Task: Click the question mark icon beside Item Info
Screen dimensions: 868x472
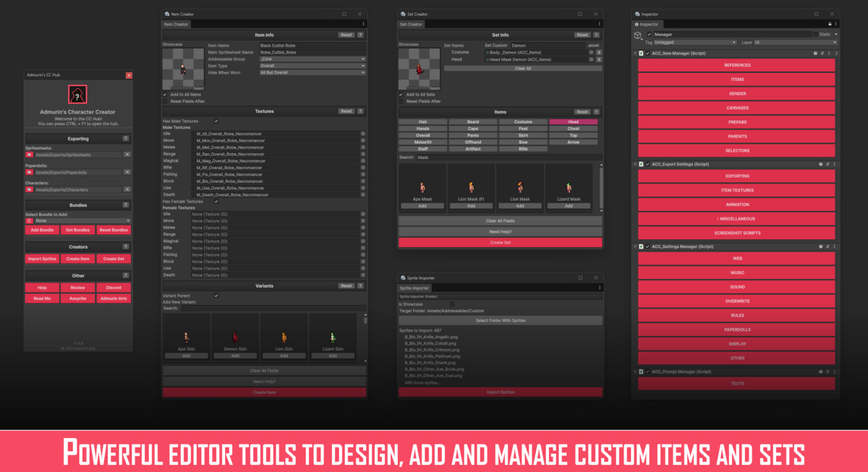Action: (x=362, y=34)
